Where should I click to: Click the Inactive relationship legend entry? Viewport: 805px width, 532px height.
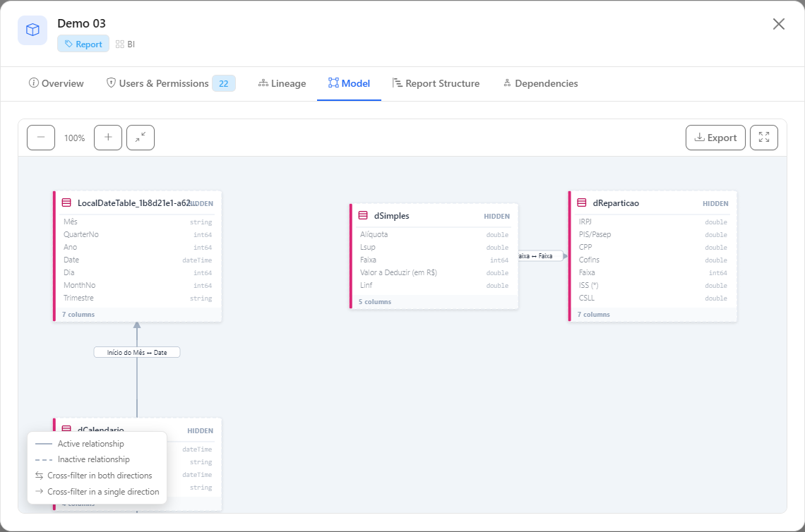tap(82, 459)
